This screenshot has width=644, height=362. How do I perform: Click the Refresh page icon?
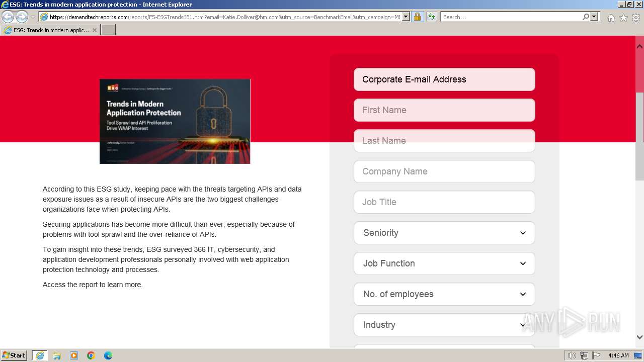point(432,17)
